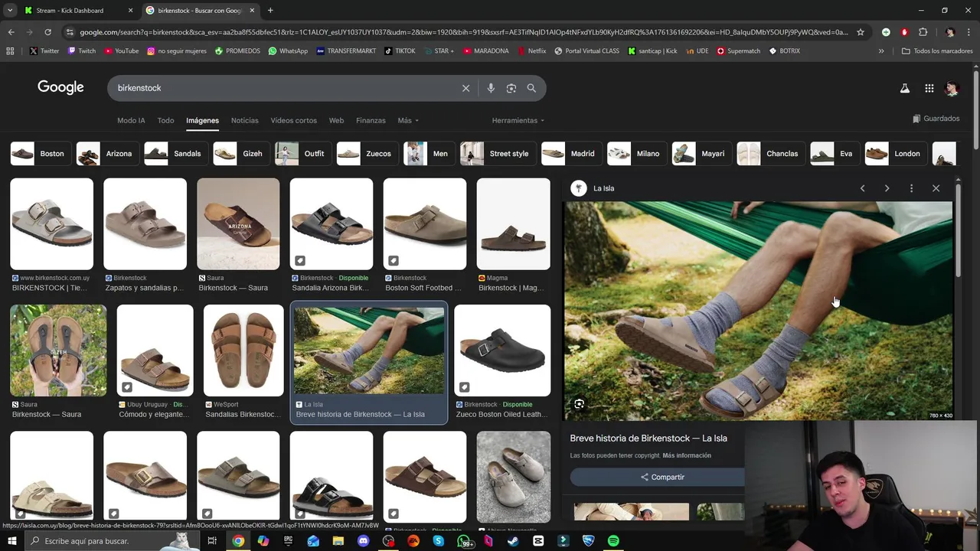Open the Chrome extensions puzzle icon
The image size is (980, 551).
[x=923, y=32]
